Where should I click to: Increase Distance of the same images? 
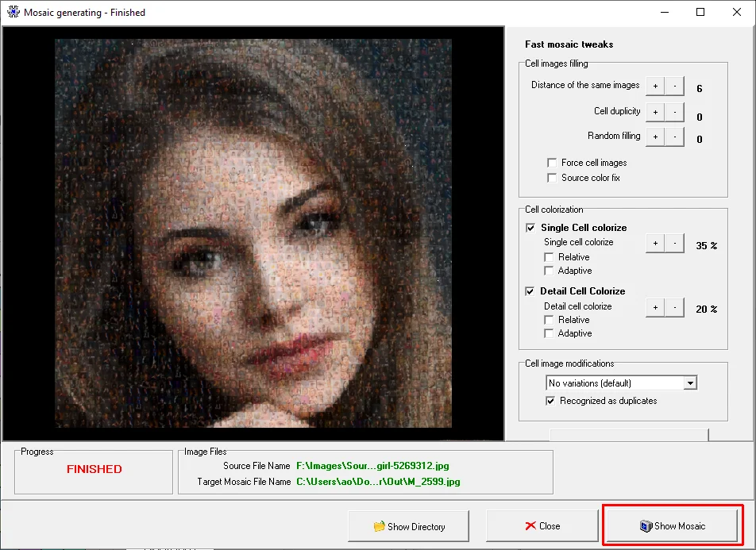tap(655, 87)
